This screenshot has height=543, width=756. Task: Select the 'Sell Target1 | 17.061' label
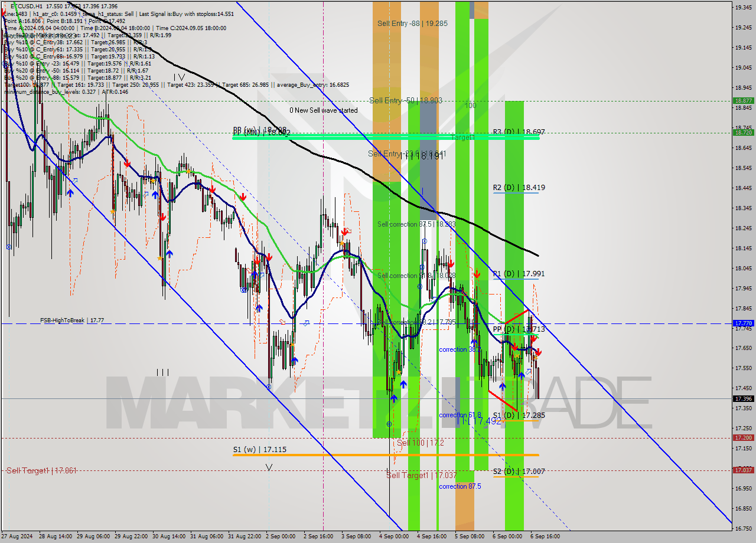(41, 470)
